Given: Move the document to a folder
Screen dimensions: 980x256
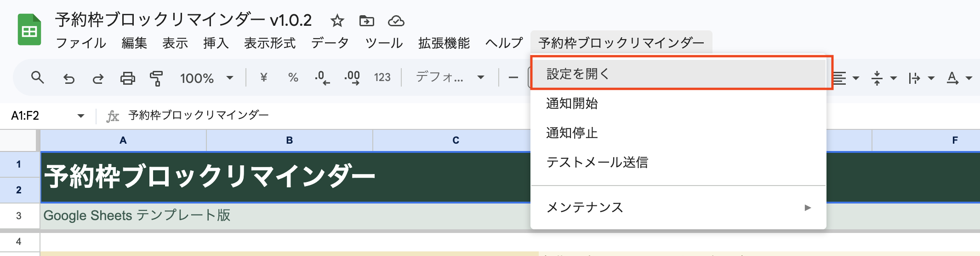Looking at the screenshot, I should [366, 21].
